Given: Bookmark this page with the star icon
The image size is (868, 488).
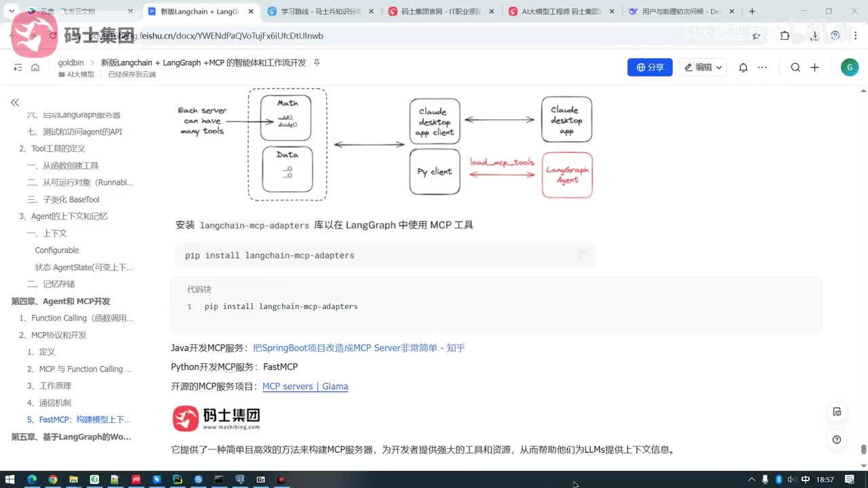Looking at the screenshot, I should (x=756, y=36).
